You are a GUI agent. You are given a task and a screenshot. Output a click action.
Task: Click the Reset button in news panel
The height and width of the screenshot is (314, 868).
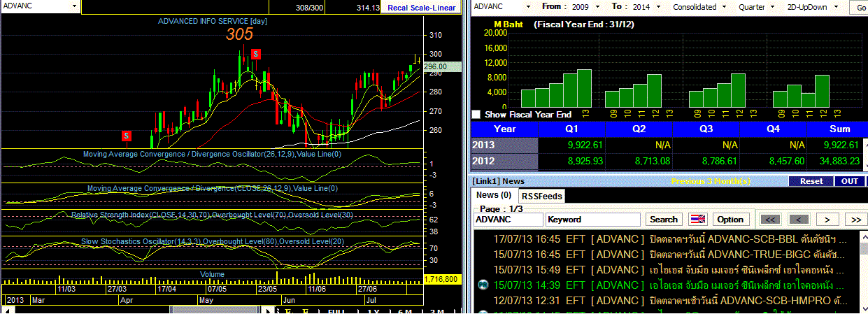point(810,181)
